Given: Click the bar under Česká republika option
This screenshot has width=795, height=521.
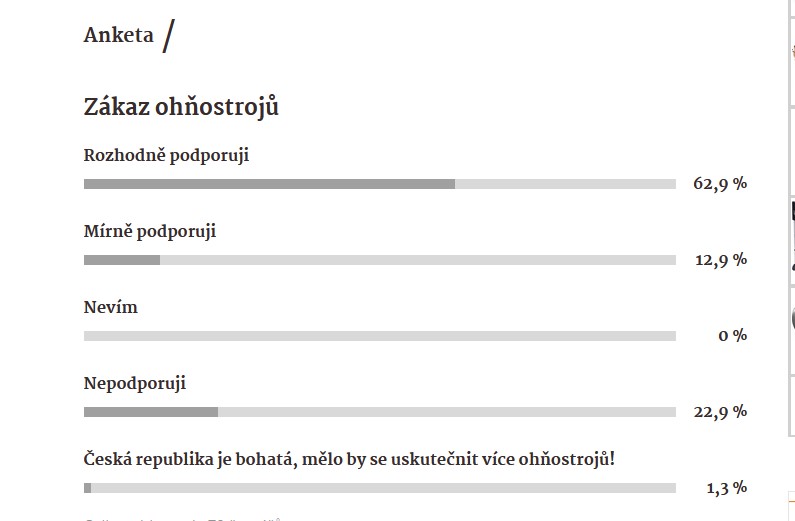Looking at the screenshot, I should point(380,488).
